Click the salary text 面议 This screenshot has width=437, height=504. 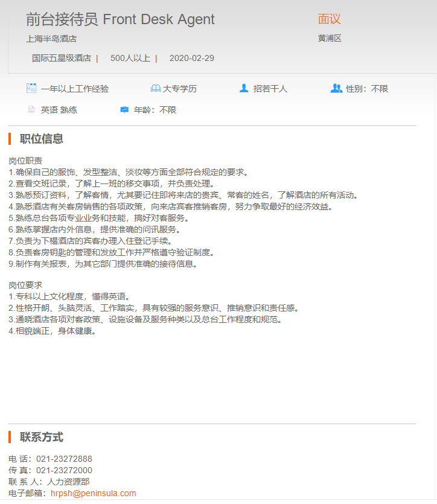tap(329, 19)
